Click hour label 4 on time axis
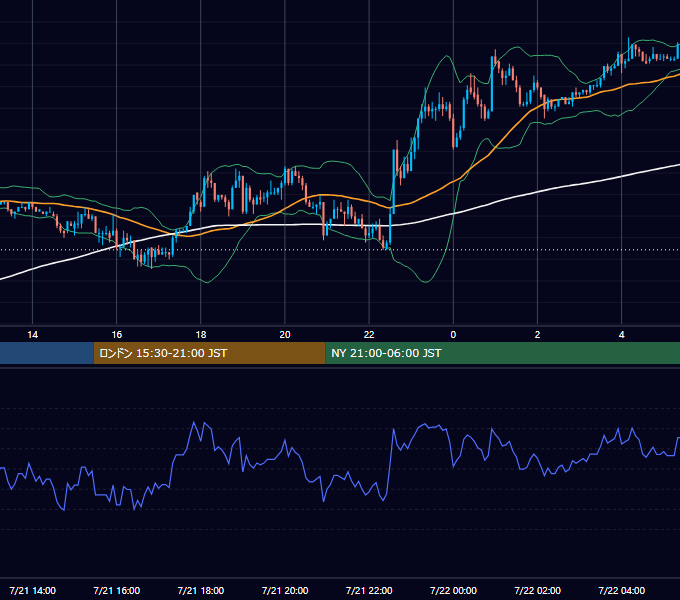 tap(621, 335)
